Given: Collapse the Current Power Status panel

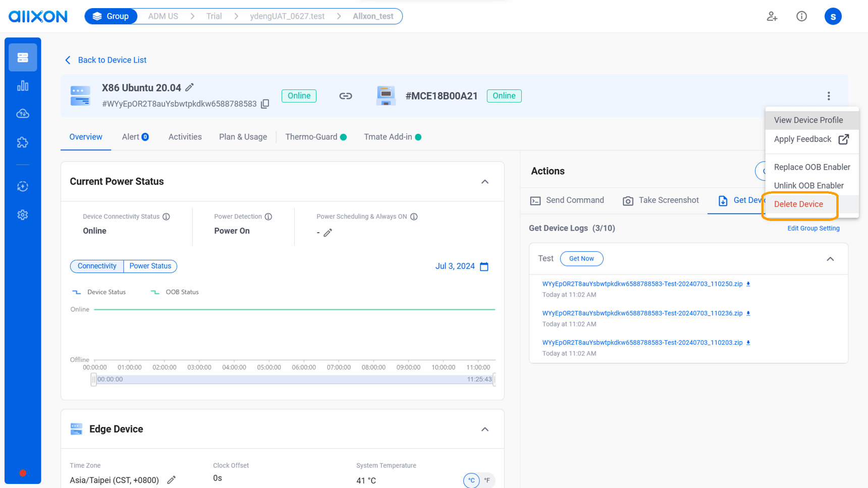Looking at the screenshot, I should click(484, 182).
